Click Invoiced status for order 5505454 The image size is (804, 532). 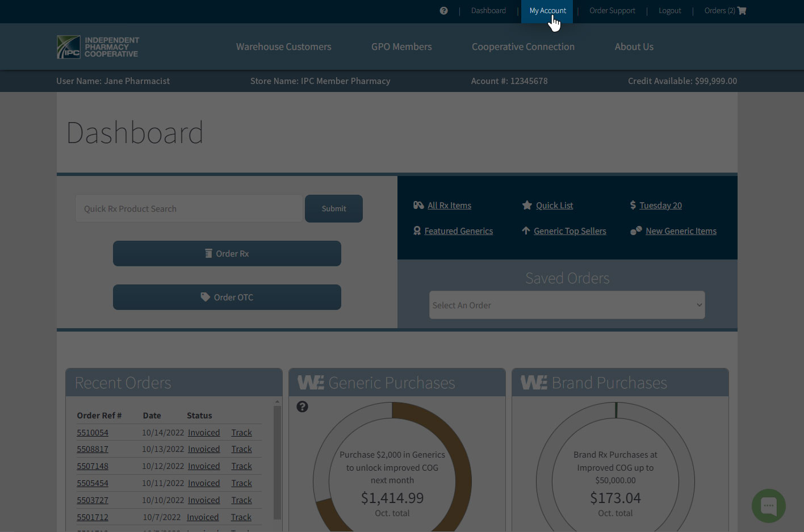click(x=204, y=483)
